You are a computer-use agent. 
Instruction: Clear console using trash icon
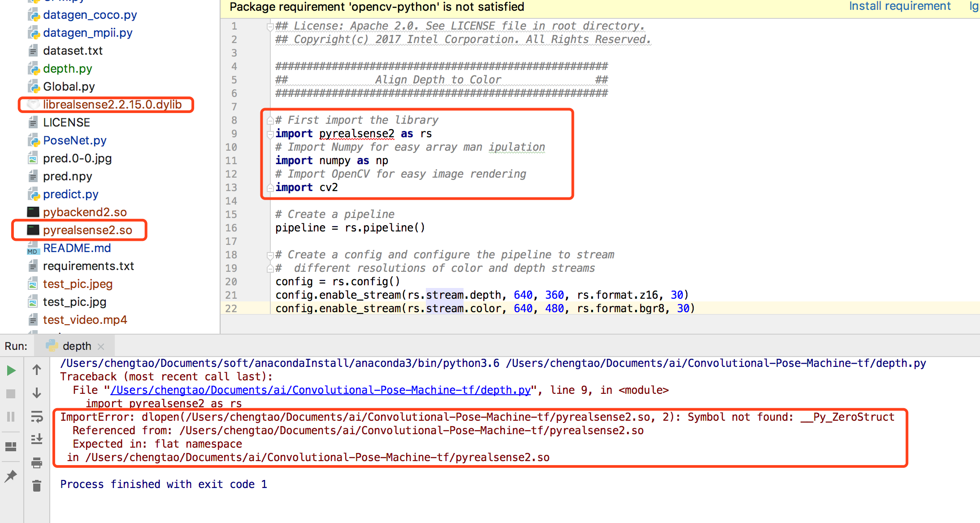coord(36,485)
